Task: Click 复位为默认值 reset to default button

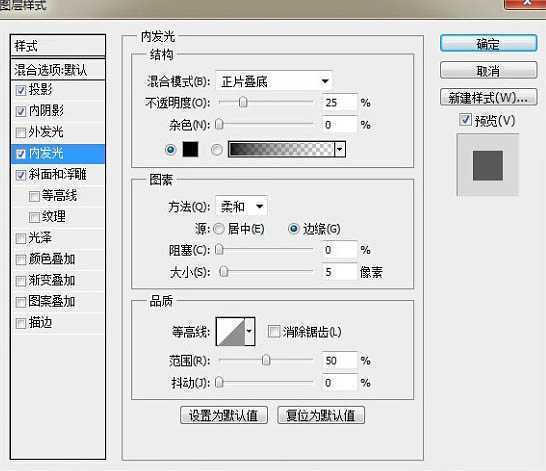Action: (x=321, y=415)
